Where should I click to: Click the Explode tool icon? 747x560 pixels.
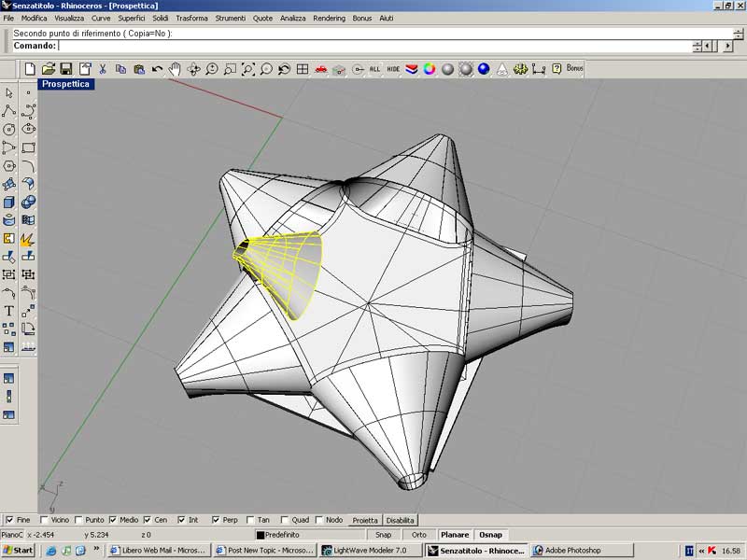[29, 238]
